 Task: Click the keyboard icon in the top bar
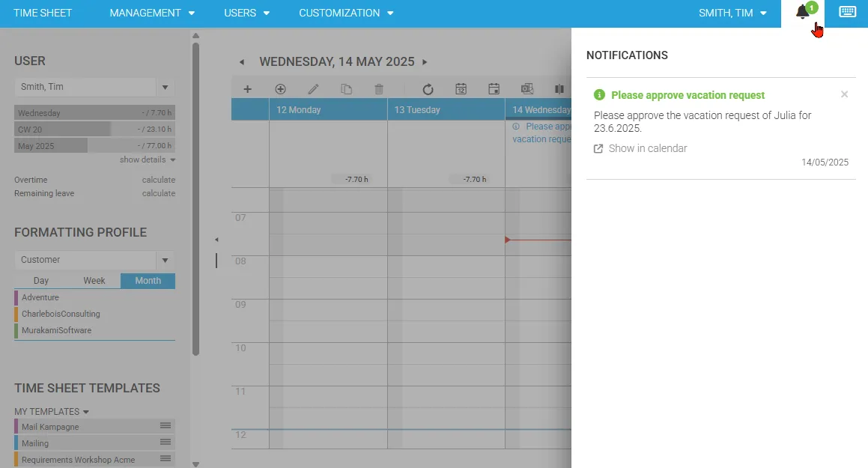click(846, 12)
